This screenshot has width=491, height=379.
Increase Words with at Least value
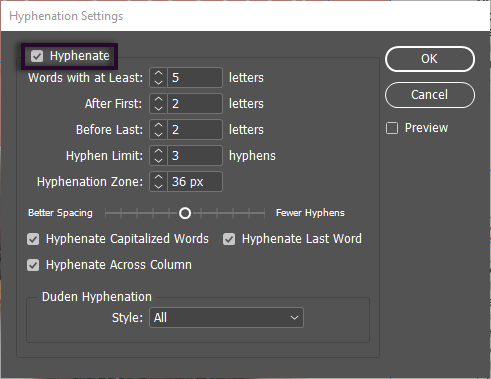click(159, 73)
